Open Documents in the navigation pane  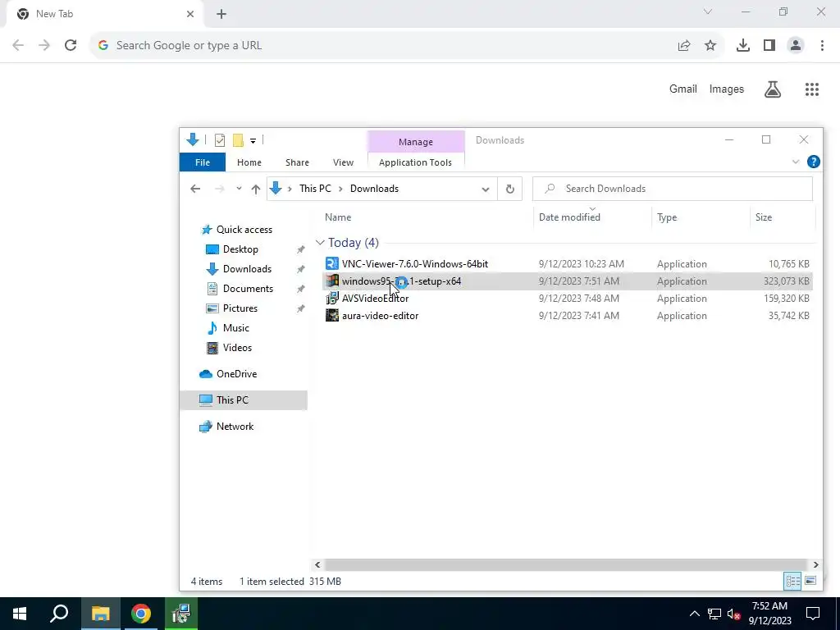(x=248, y=289)
